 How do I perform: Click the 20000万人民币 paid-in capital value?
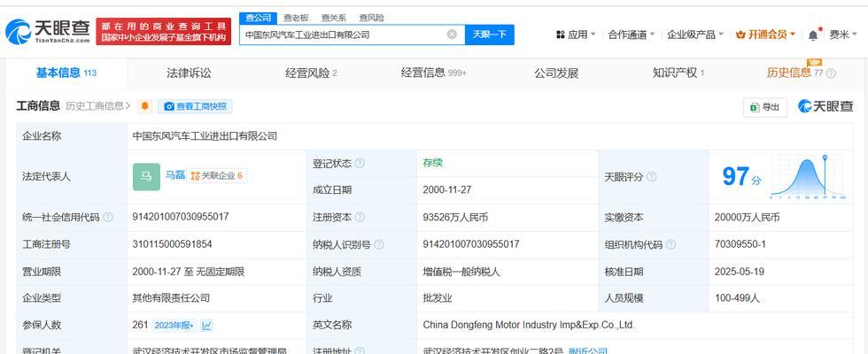click(x=747, y=218)
